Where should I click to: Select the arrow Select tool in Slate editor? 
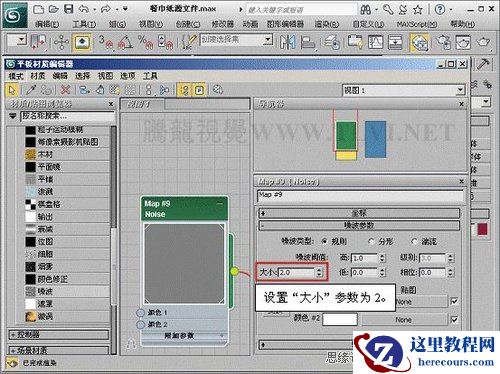click(13, 90)
